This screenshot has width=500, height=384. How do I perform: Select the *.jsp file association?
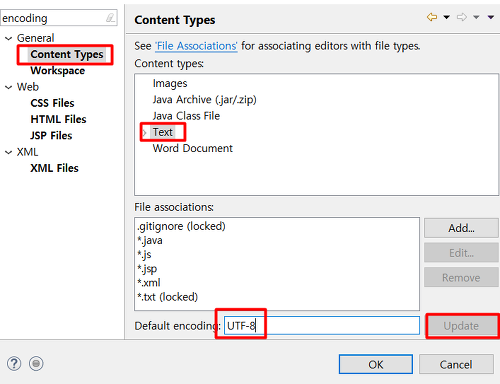(x=147, y=269)
